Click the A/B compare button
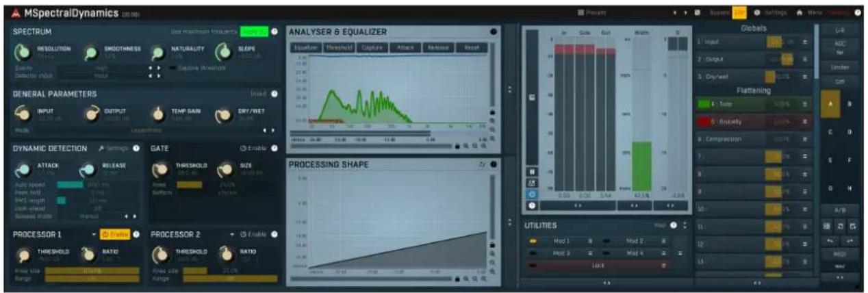Viewport: 868px width, 293px height. point(839,210)
